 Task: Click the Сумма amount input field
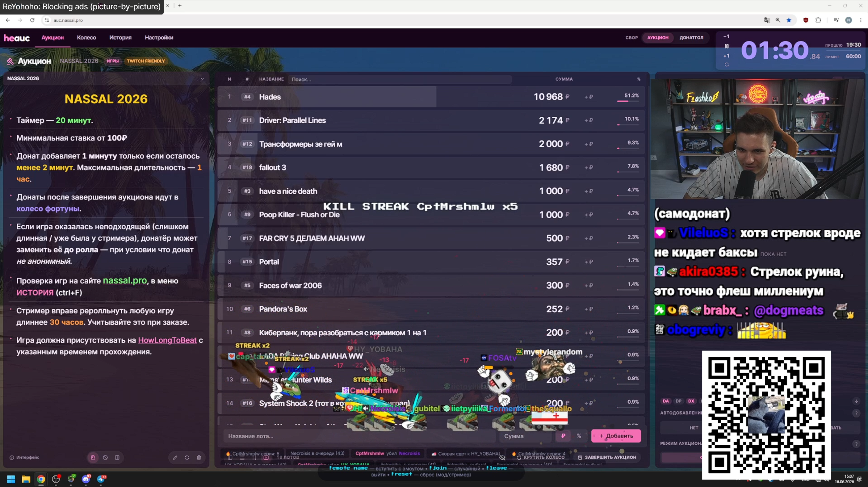pos(526,436)
